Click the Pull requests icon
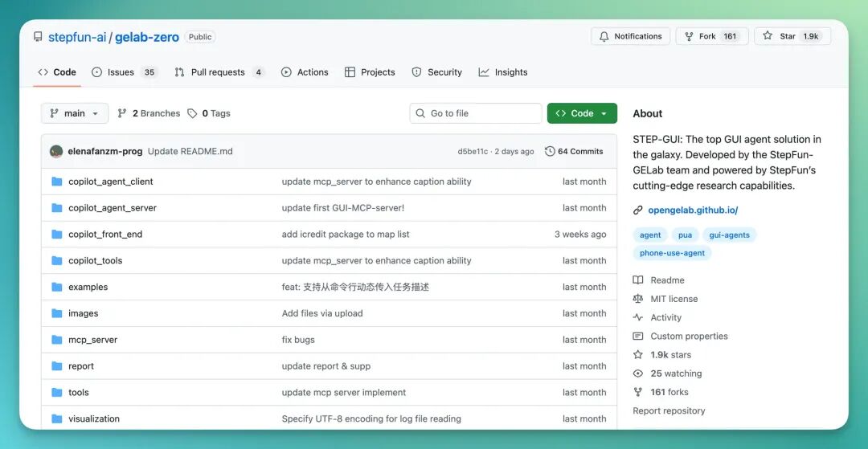 tap(179, 71)
